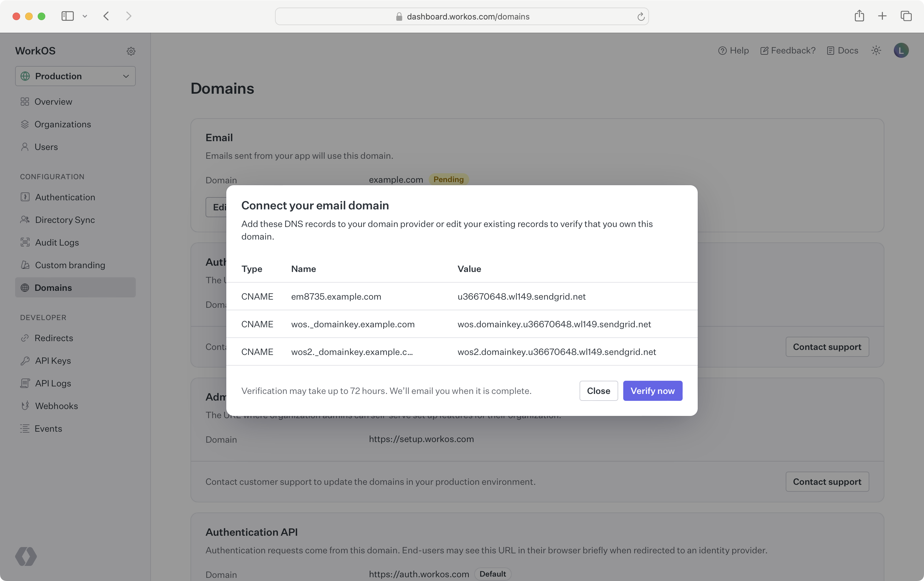
Task: Select the API Logs menu item
Action: click(x=53, y=383)
